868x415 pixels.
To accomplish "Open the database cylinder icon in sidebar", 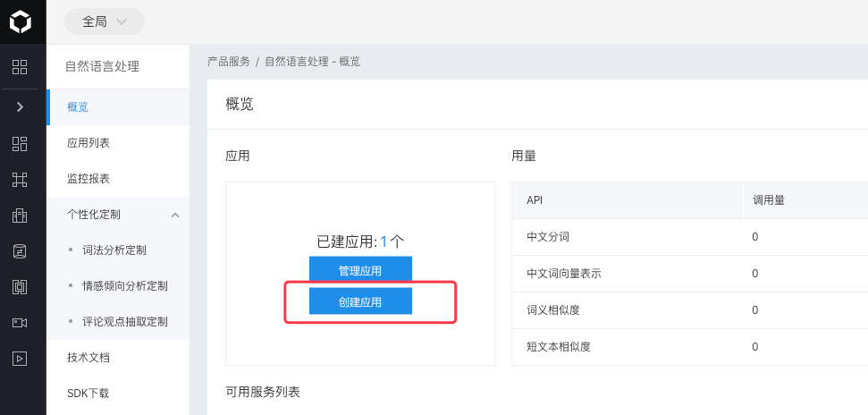I will (x=20, y=251).
